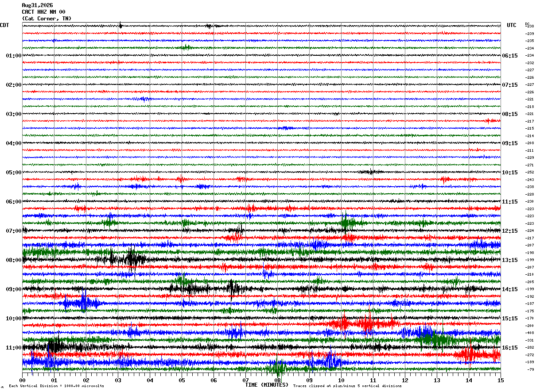
Task: Select the UTC timezone label
Action: point(512,25)
